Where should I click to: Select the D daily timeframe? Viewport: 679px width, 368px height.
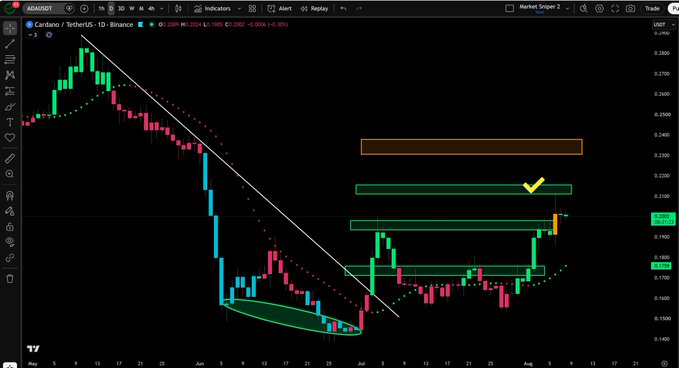pos(111,8)
